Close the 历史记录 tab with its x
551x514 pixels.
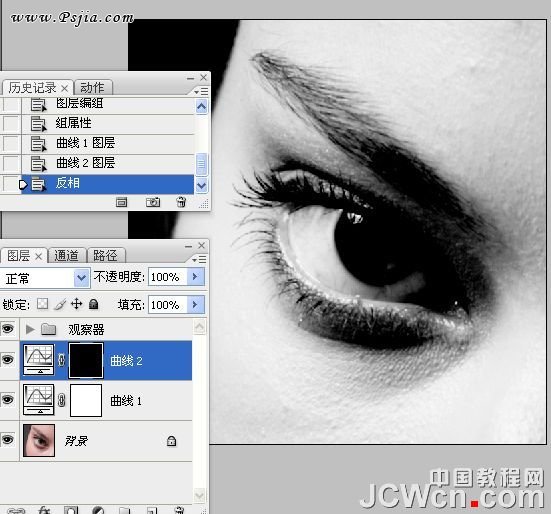[x=65, y=88]
